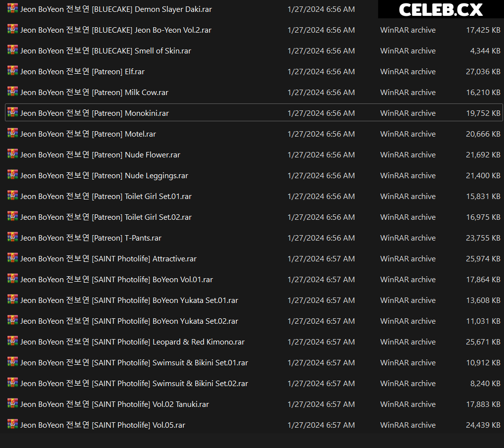Click the archive icon beside Toilet Girl Set.02.rar
The width and height of the screenshot is (504, 448).
click(x=12, y=216)
